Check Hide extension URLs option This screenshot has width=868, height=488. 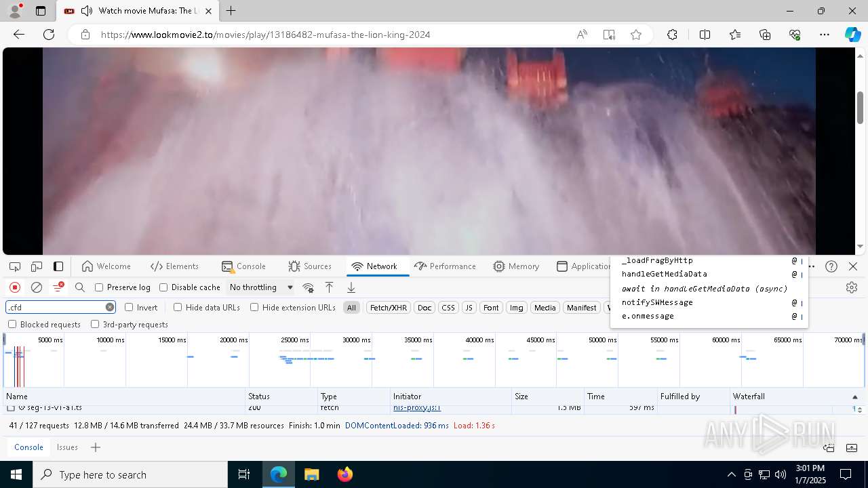[254, 307]
